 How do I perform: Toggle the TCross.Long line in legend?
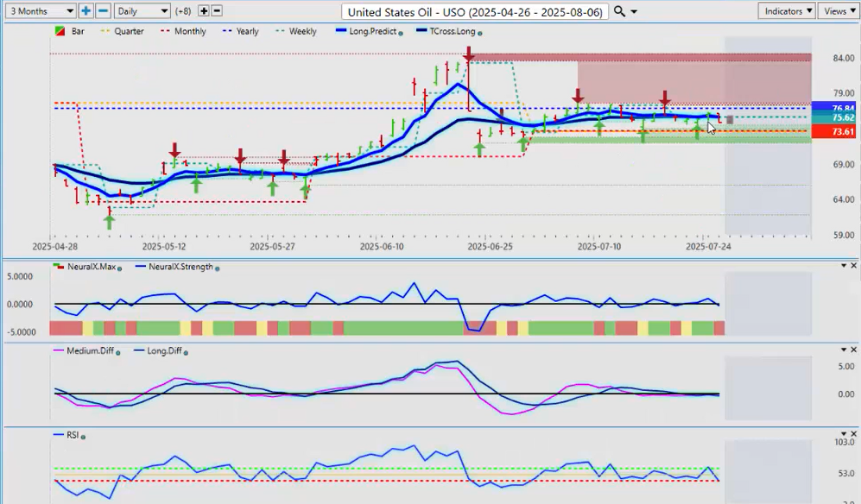(445, 31)
